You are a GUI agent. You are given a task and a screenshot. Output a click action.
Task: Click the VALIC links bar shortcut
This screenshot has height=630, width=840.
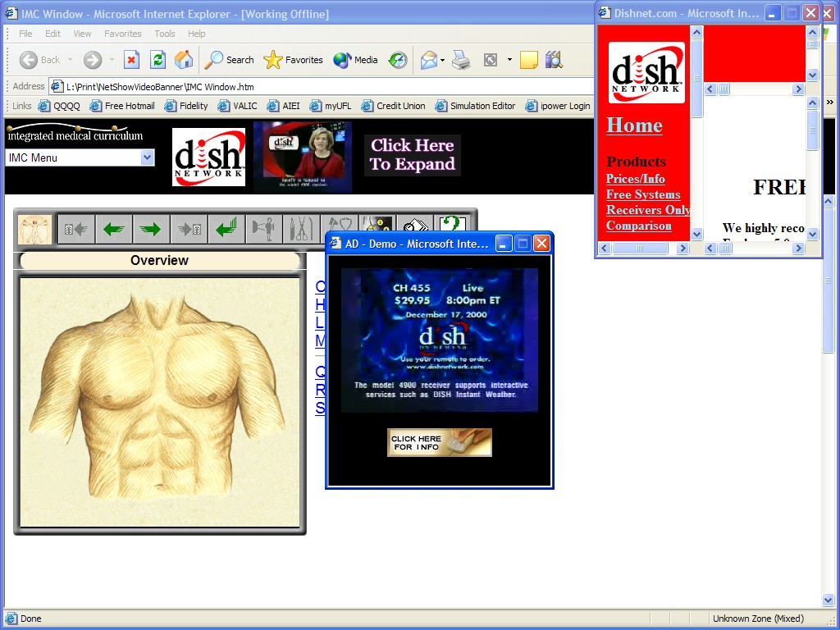click(238, 106)
